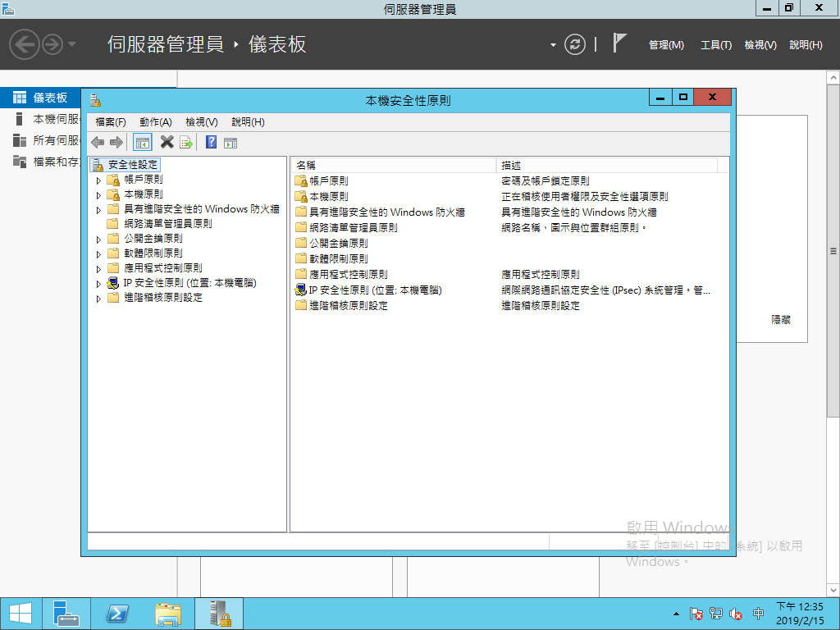Click the Export list toolbar icon
Screen dimensions: 840x630
186,143
